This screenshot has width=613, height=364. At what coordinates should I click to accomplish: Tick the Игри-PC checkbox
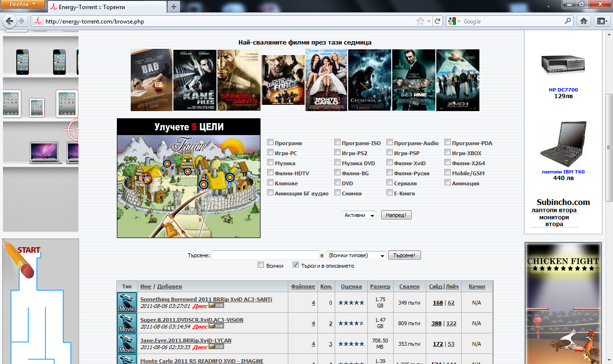(271, 152)
